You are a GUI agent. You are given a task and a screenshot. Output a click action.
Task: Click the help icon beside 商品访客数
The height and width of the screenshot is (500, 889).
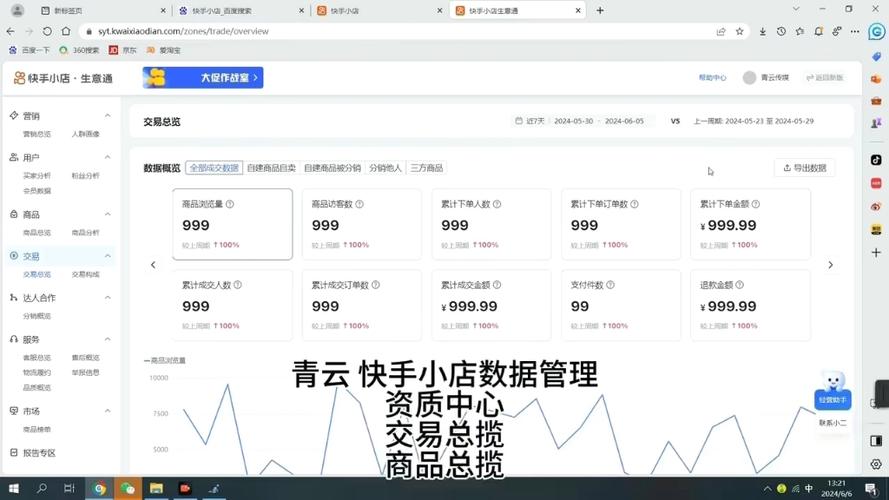pos(359,204)
